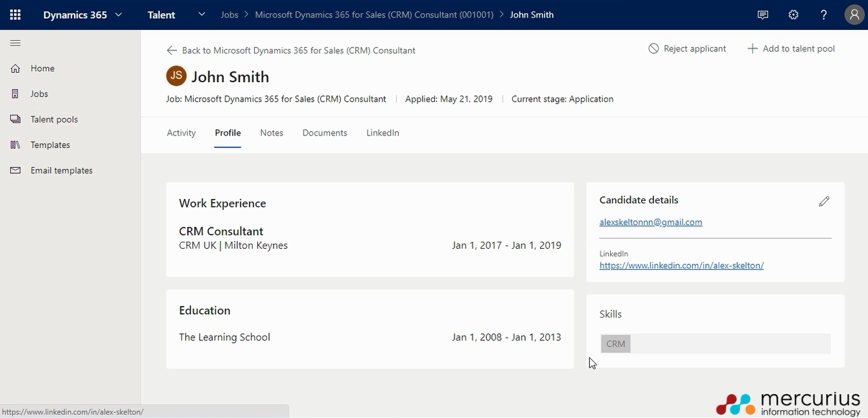Open the user account avatar
Image resolution: width=868 pixels, height=418 pixels.
pyautogui.click(x=854, y=15)
